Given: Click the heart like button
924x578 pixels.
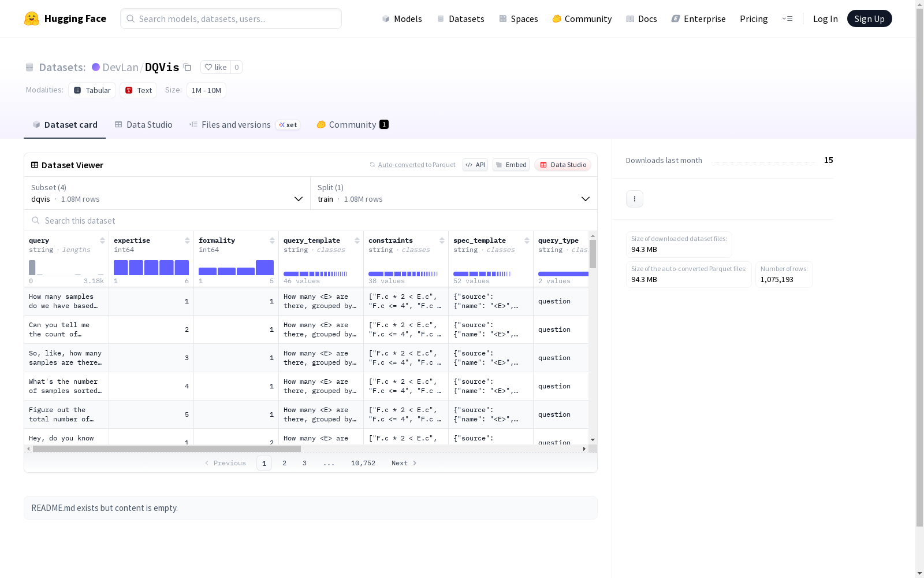Looking at the screenshot, I should pyautogui.click(x=215, y=67).
